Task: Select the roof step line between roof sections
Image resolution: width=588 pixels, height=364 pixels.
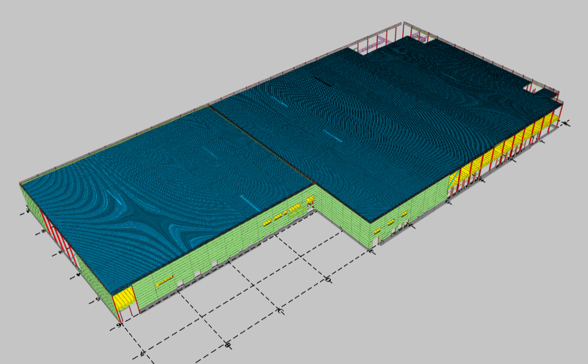Action: 261,146
